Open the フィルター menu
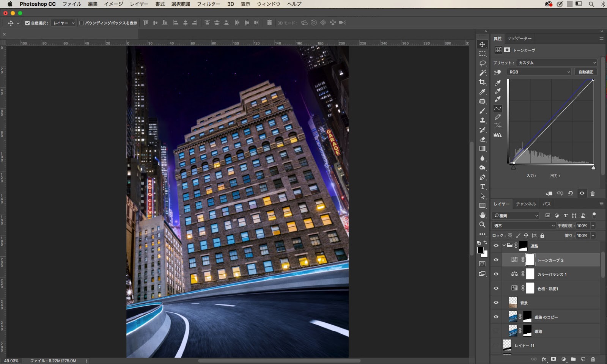 click(208, 4)
